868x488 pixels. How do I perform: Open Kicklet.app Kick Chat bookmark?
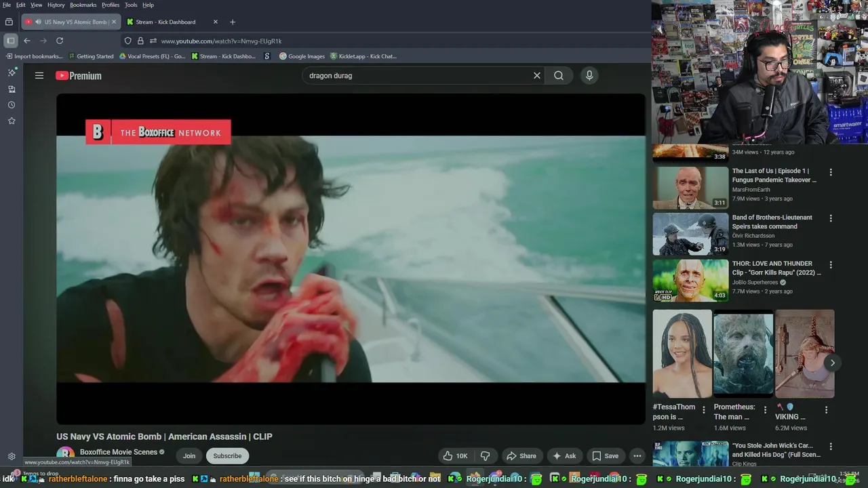[363, 56]
